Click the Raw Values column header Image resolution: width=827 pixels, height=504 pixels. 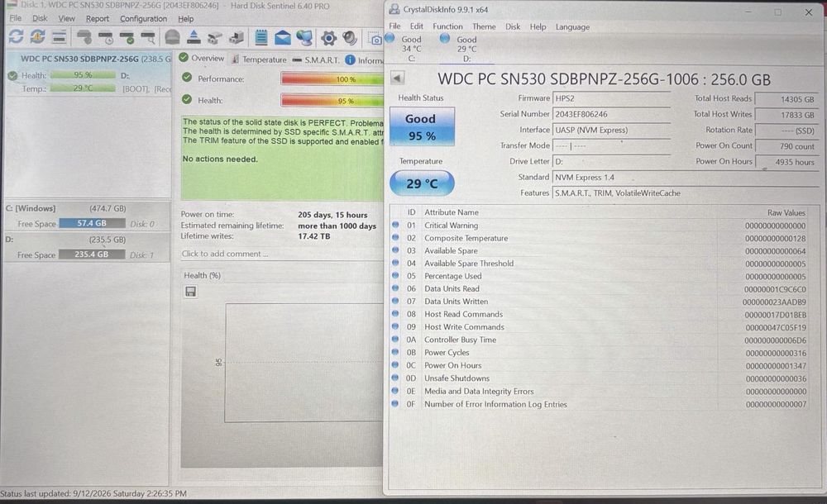(x=786, y=213)
